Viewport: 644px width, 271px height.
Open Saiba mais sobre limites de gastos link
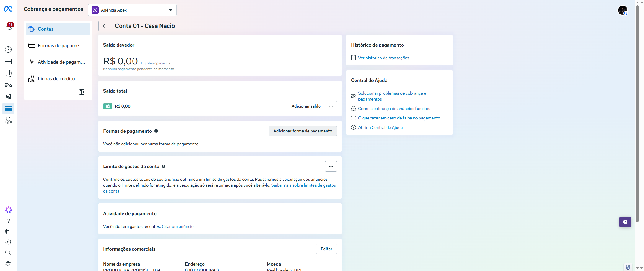(x=304, y=185)
